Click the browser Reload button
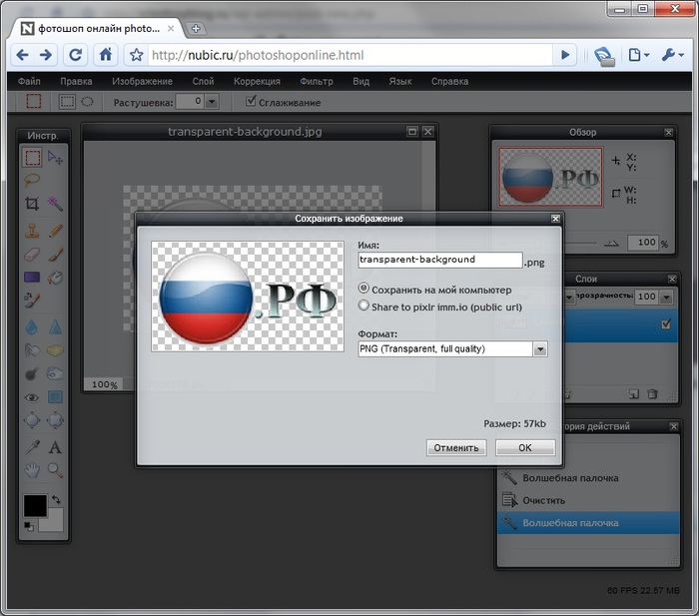The height and width of the screenshot is (616, 699). coord(75,55)
